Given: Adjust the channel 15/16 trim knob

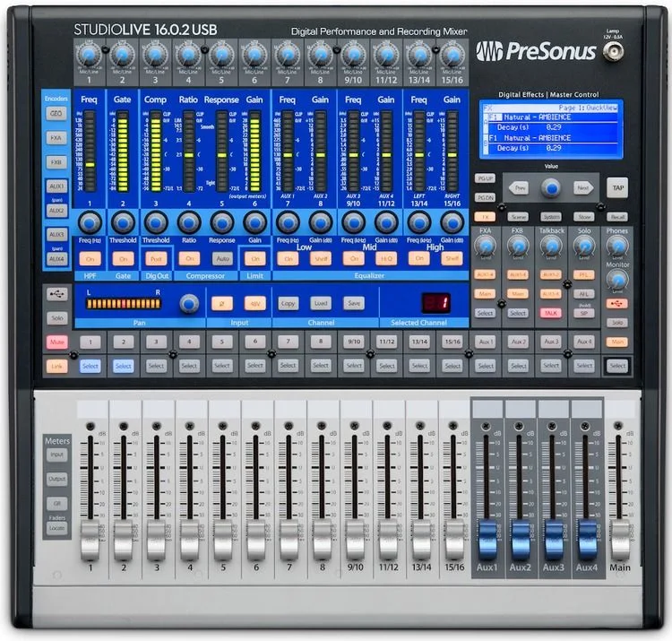Looking at the screenshot, I should (452, 55).
